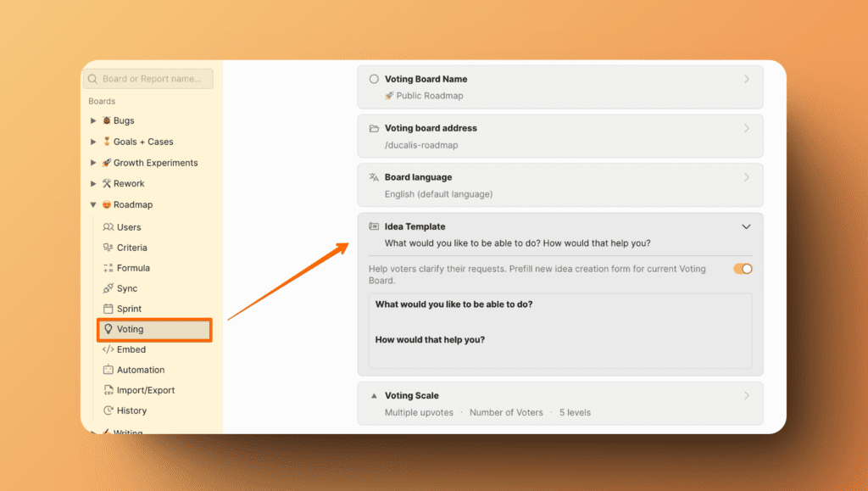Open Import/Export via its arrows icon

(108, 389)
